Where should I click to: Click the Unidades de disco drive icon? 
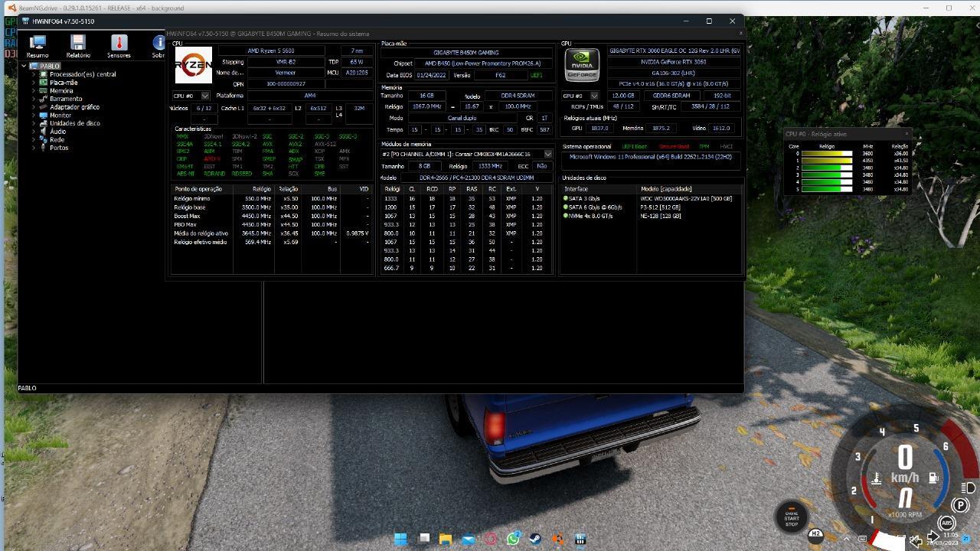point(44,123)
